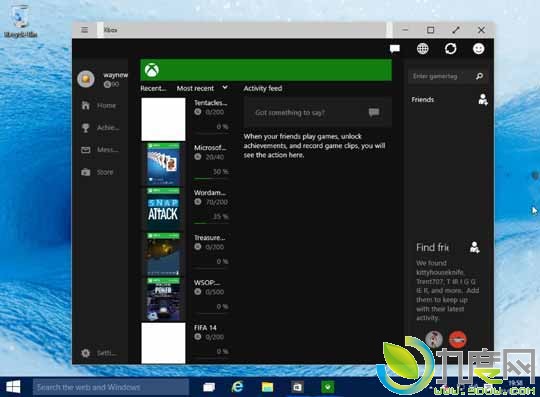This screenshot has height=397, width=540.
Task: Open File Explorer from the taskbar
Action: coord(267,387)
